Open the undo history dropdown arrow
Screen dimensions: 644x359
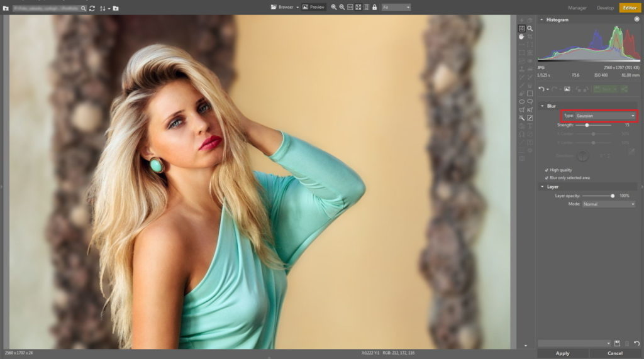[x=548, y=89]
